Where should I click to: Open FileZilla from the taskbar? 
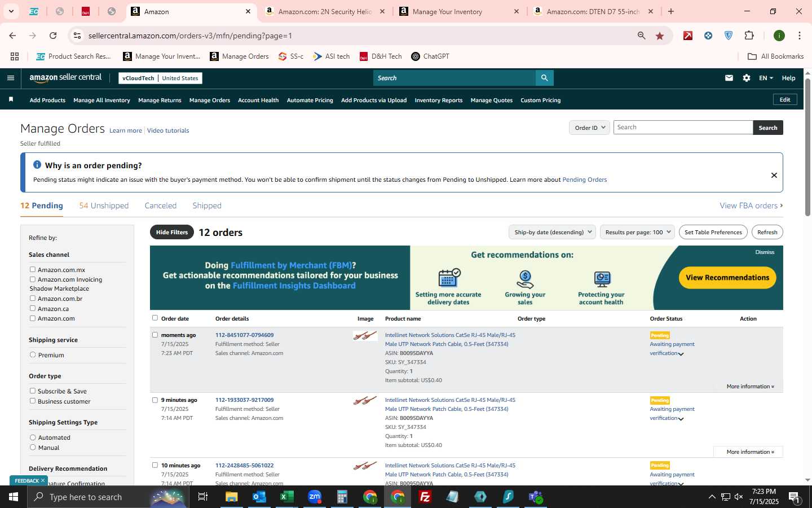click(x=425, y=497)
